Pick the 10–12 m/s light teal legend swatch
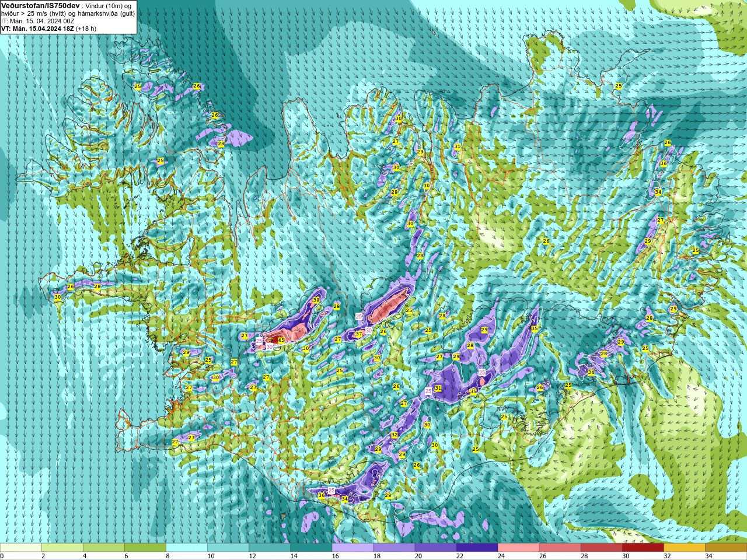This screenshot has width=747, height=560. (x=228, y=548)
